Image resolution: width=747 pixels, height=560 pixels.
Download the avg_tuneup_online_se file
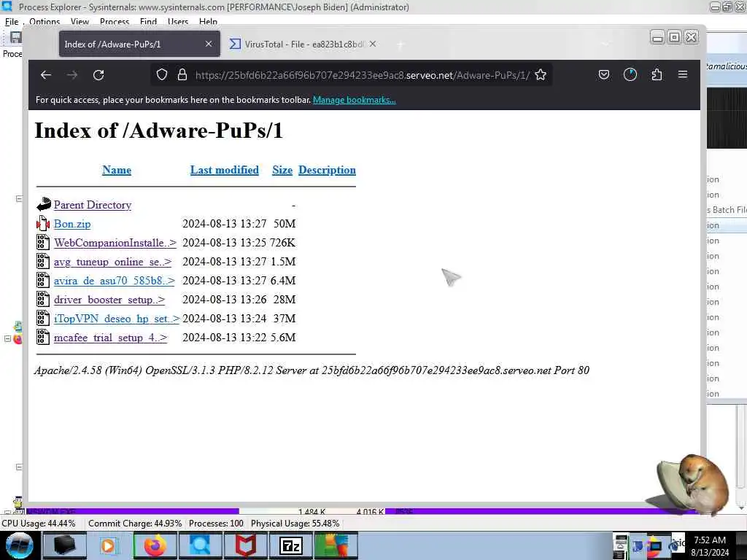point(112,262)
